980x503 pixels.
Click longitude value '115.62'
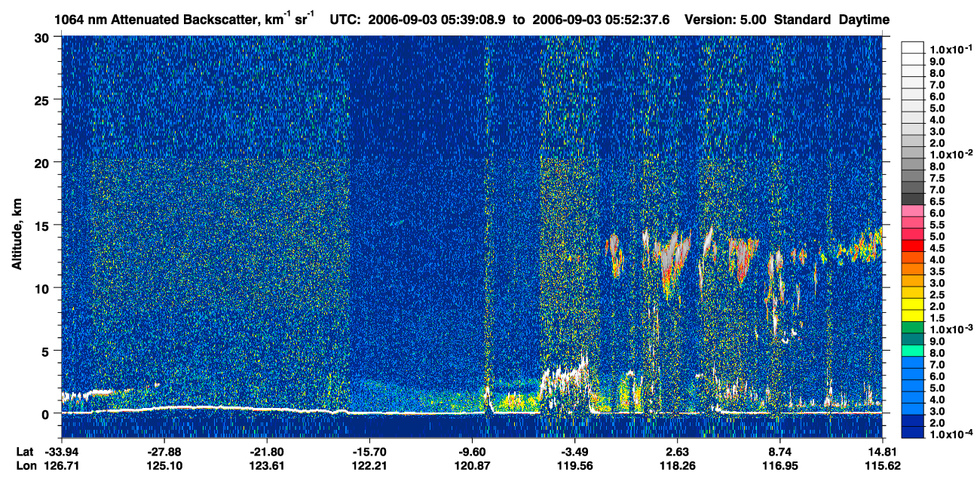(883, 465)
